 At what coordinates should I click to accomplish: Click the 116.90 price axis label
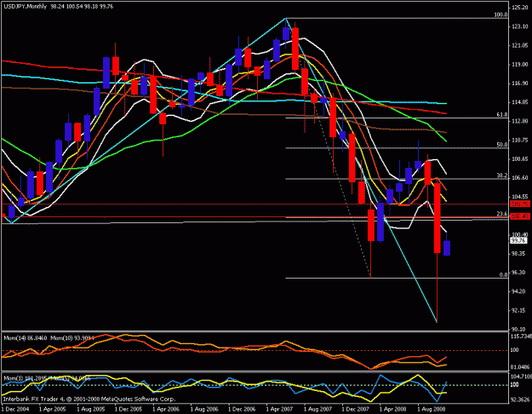(520, 83)
